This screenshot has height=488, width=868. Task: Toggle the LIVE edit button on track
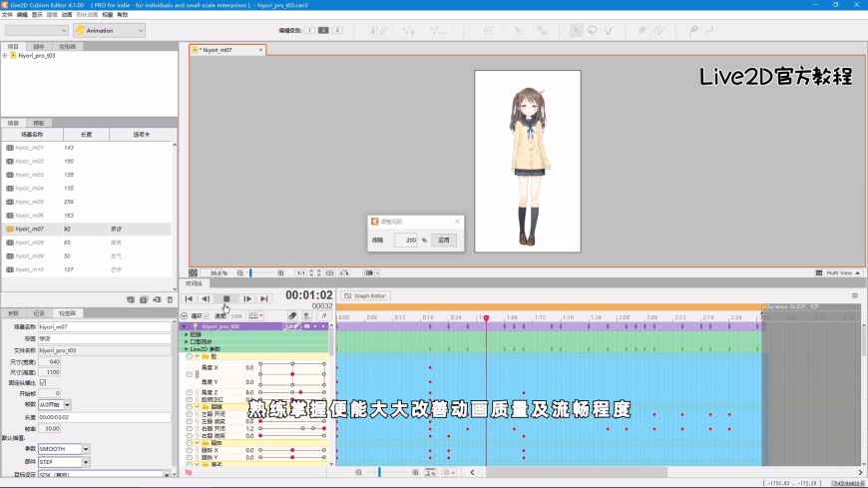click(291, 326)
